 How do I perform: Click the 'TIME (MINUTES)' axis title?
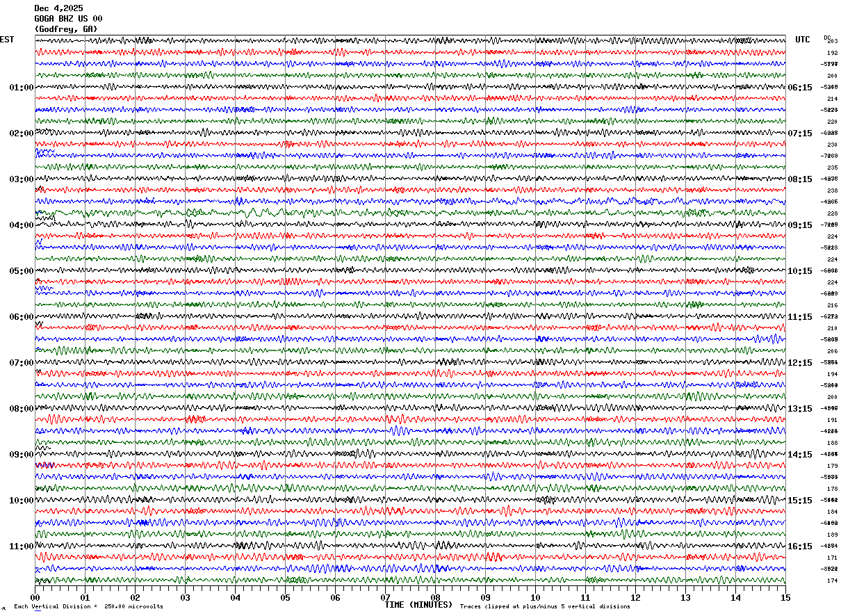click(x=418, y=605)
